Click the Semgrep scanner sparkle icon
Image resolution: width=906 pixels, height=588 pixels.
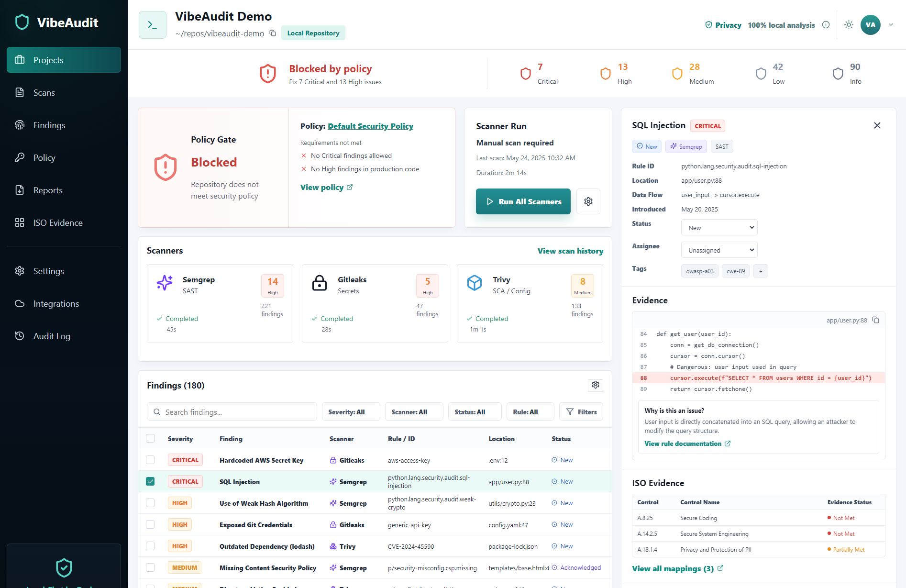[x=165, y=283]
